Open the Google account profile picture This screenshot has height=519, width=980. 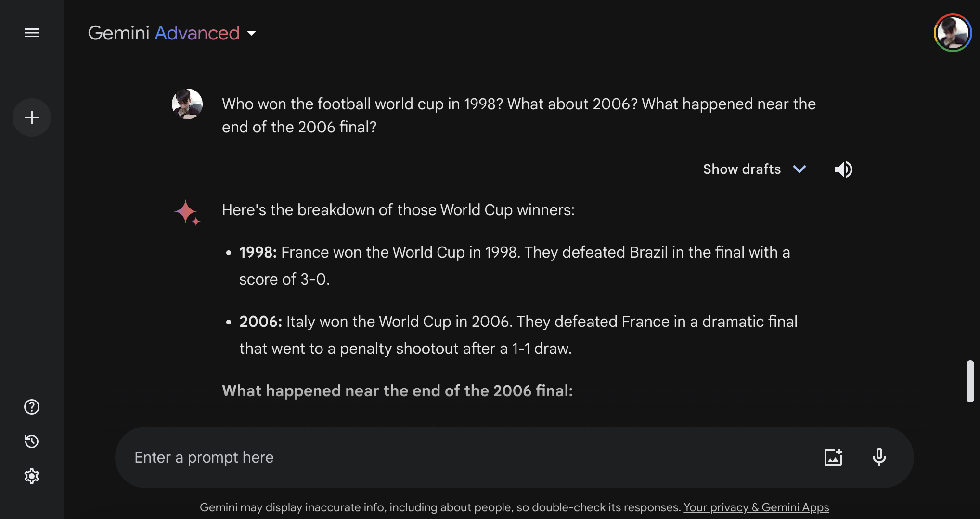[953, 33]
